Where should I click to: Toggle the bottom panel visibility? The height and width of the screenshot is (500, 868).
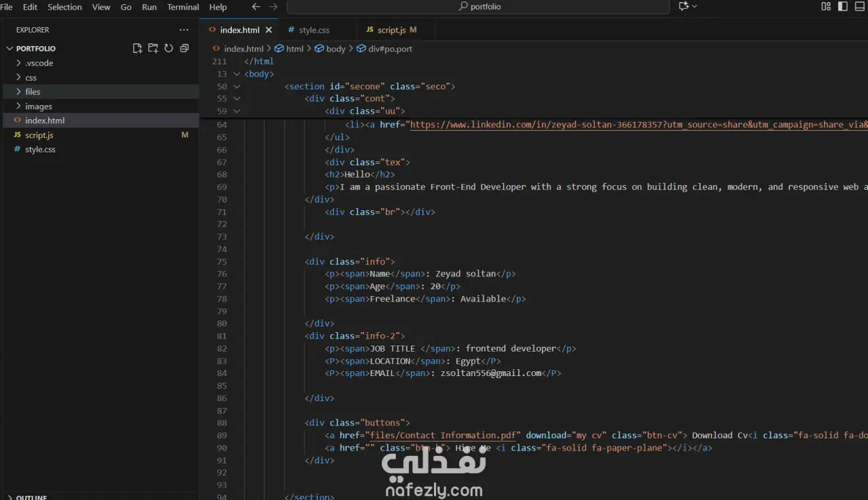860,7
